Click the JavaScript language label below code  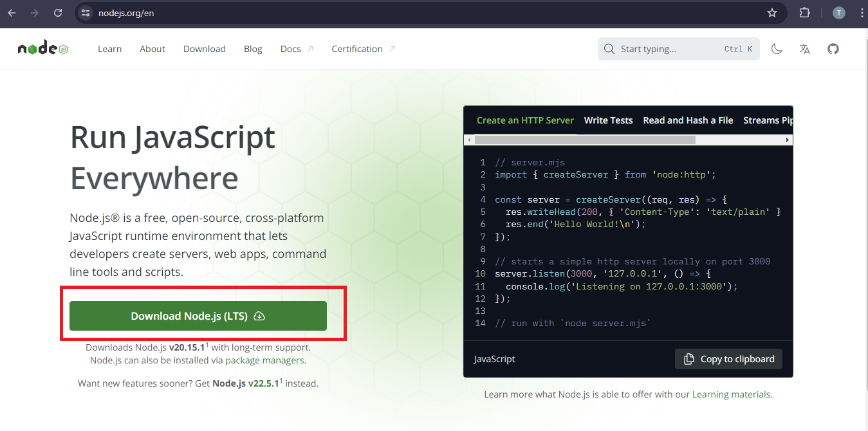tap(495, 359)
